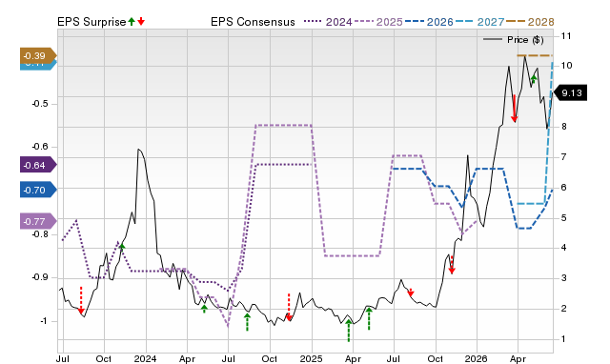The width and height of the screenshot is (610, 364).
Task: Click the black 9.13 current price tag
Action: (x=570, y=93)
